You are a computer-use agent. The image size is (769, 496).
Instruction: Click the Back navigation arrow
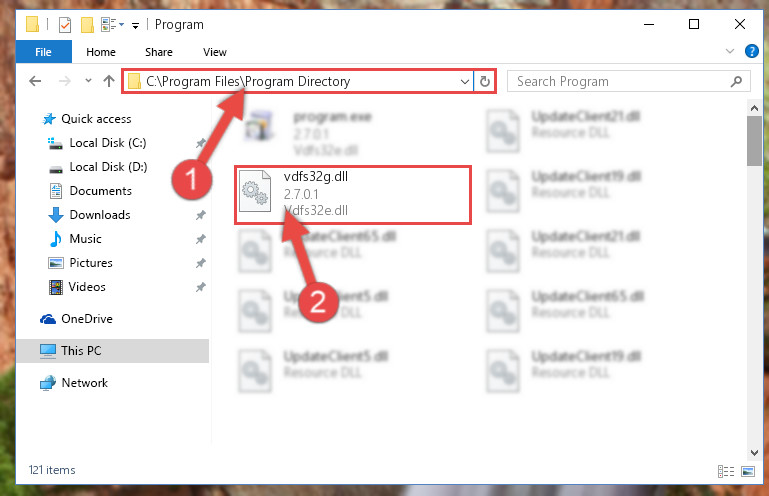pyautogui.click(x=35, y=81)
